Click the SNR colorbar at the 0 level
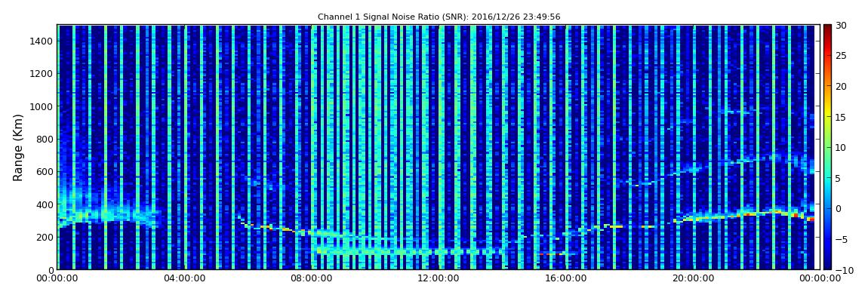 click(827, 208)
